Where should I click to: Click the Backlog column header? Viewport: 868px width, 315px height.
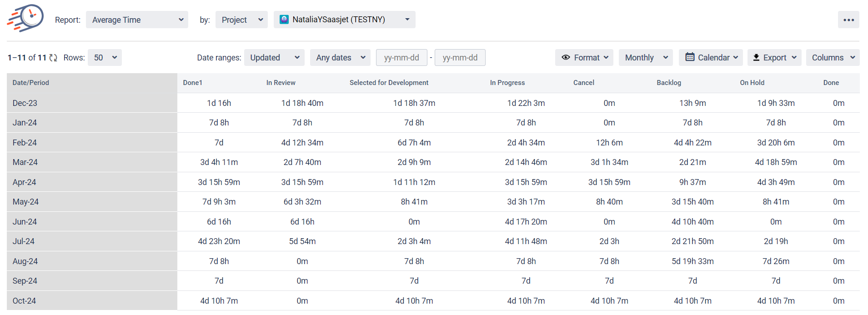pyautogui.click(x=669, y=83)
